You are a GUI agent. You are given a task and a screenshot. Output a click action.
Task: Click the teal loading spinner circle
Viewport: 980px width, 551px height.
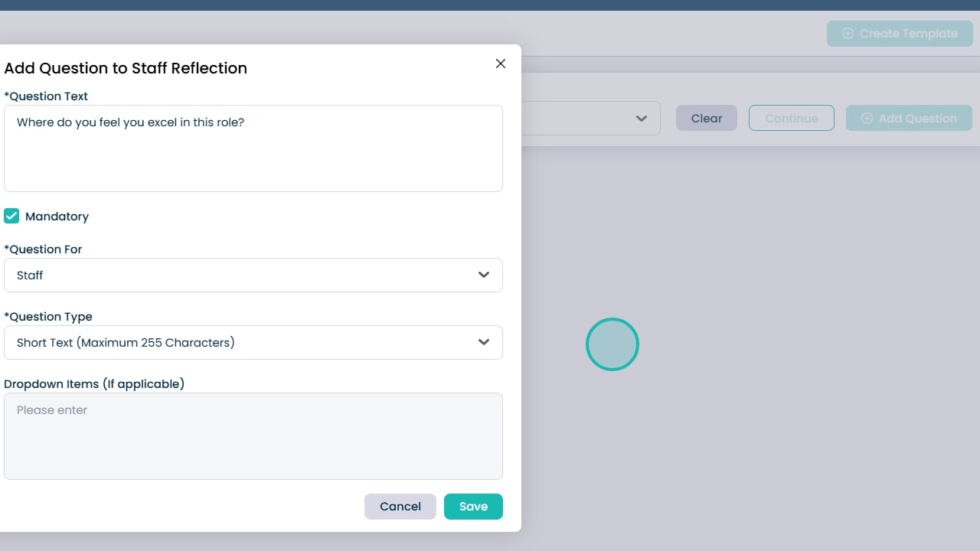pos(612,344)
